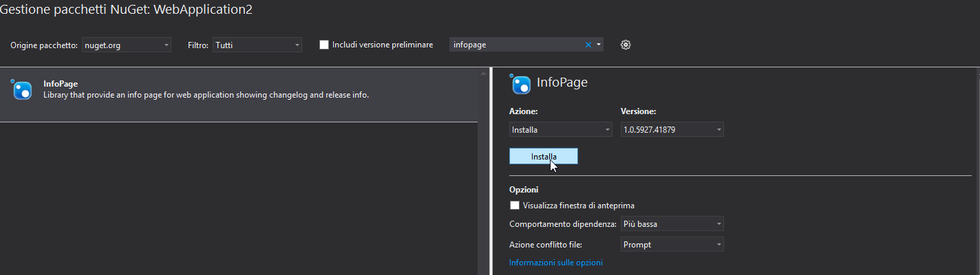Click InfoPage title in details panel
The image size is (980, 275).
click(562, 82)
